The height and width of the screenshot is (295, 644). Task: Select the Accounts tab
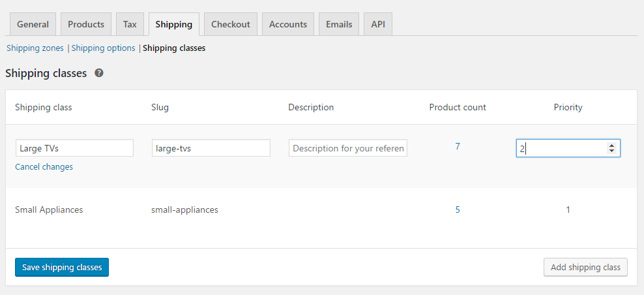point(287,24)
